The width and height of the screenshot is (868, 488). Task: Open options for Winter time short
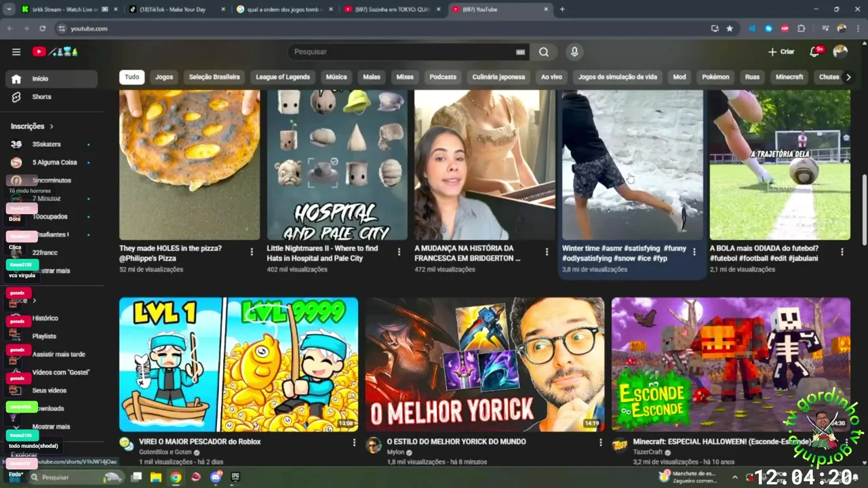(694, 251)
